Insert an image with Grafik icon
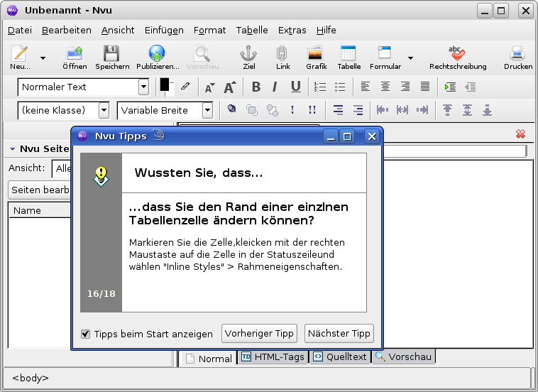The width and height of the screenshot is (538, 392). 316,57
